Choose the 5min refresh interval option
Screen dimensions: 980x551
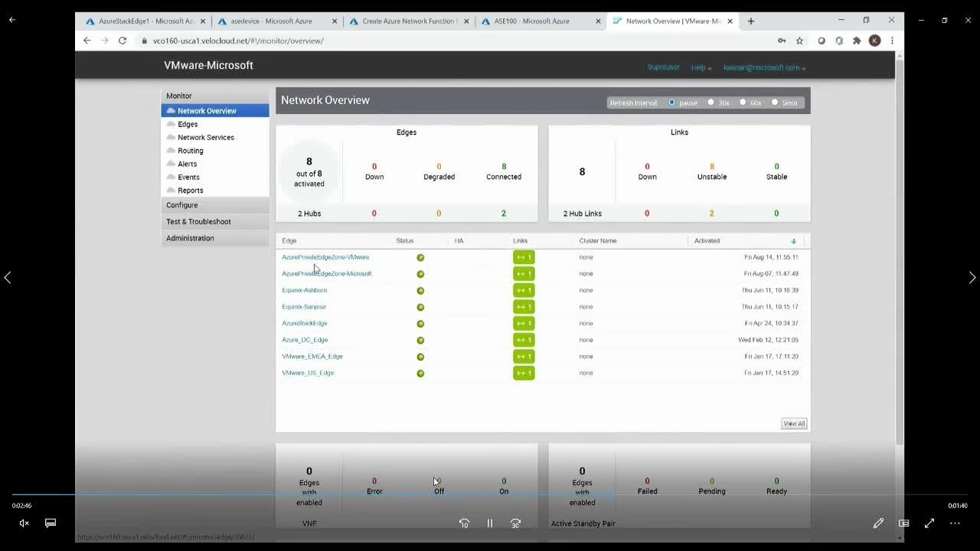pyautogui.click(x=775, y=103)
